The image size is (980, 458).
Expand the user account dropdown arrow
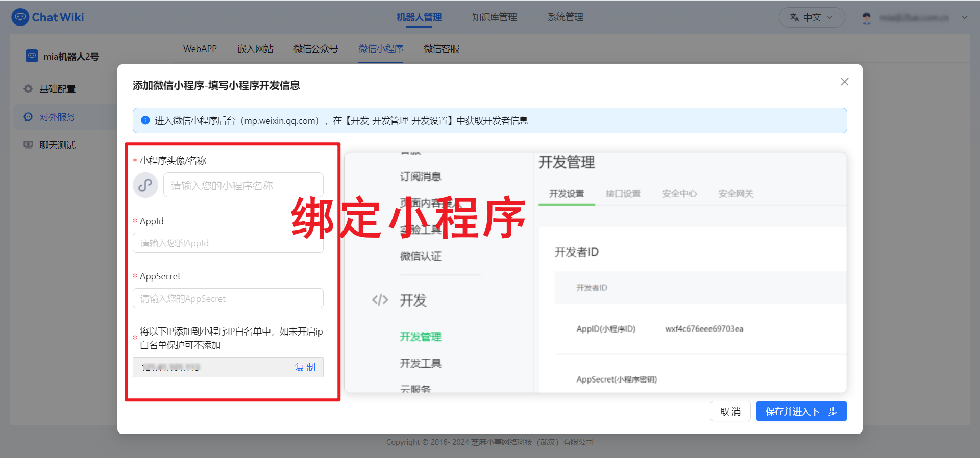[x=965, y=17]
